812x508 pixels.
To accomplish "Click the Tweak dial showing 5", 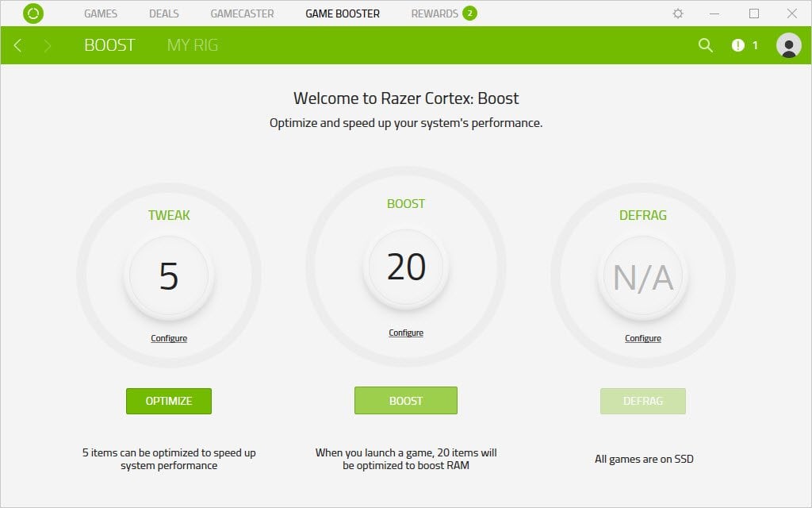I will click(x=169, y=276).
